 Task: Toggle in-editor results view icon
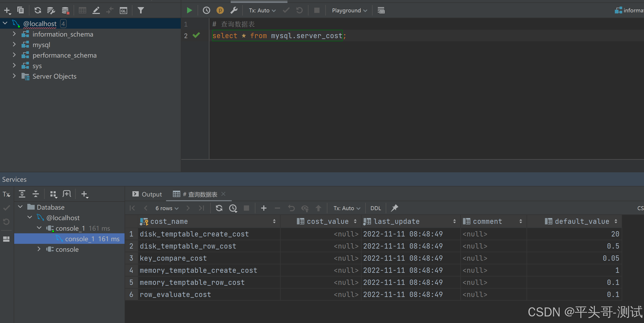(x=381, y=11)
